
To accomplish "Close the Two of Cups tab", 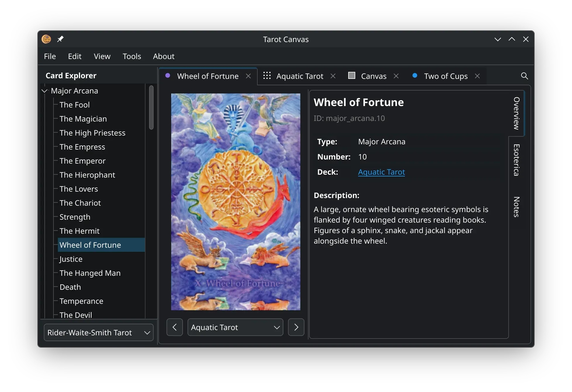I will (x=477, y=76).
